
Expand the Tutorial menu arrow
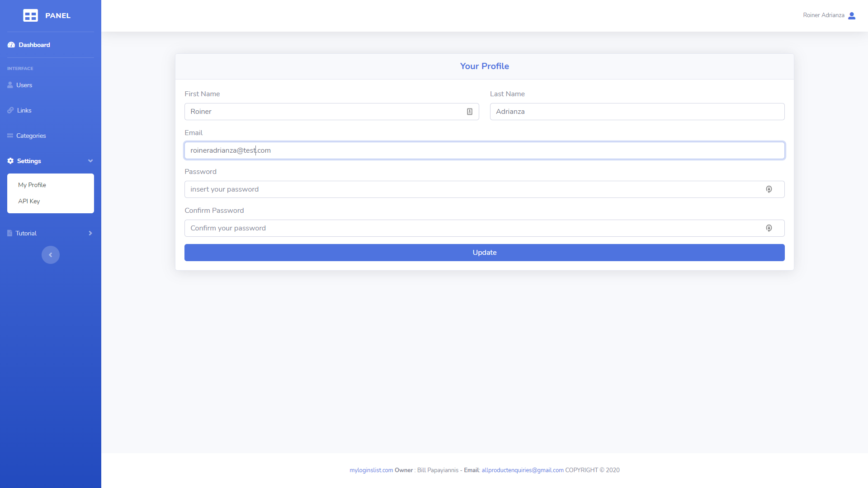point(90,233)
